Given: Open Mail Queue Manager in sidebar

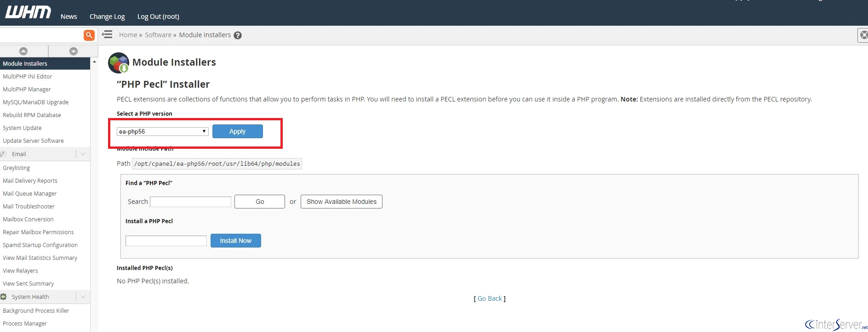Looking at the screenshot, I should click(29, 194).
